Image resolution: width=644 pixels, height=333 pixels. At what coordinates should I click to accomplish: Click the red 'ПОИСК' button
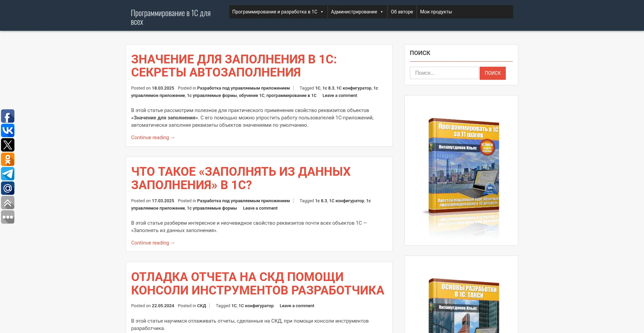[x=493, y=73]
